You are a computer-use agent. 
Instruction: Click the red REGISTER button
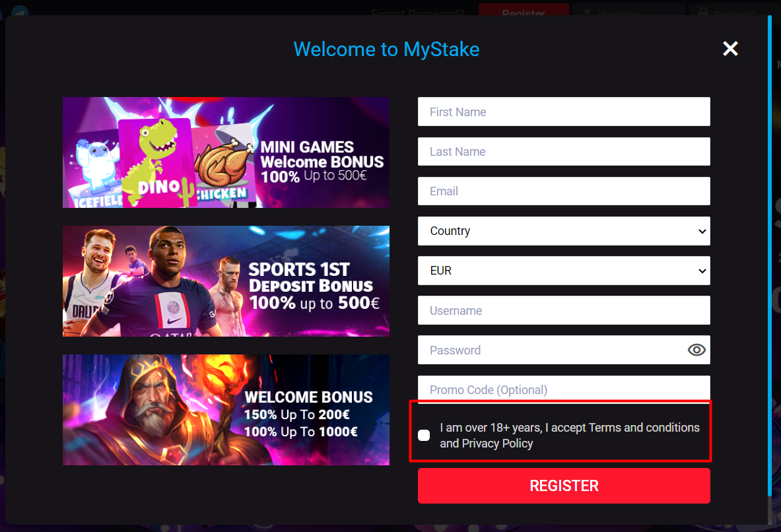pyautogui.click(x=564, y=486)
